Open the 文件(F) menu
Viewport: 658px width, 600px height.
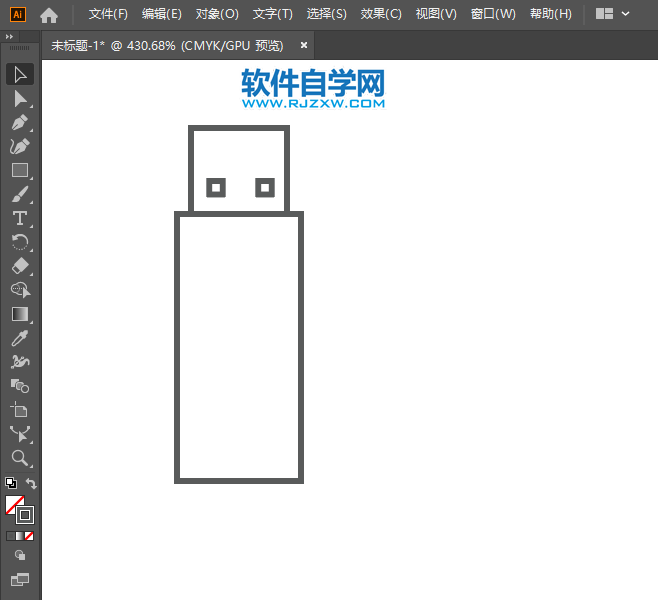click(108, 14)
